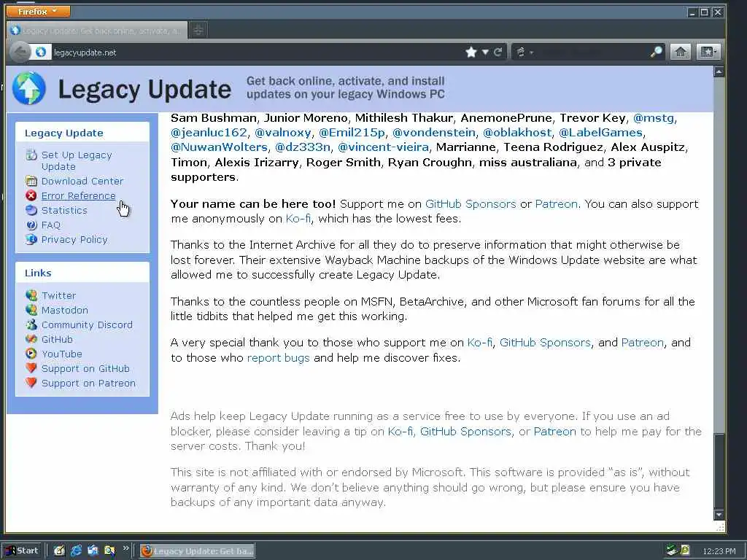Open the @valnoxy supporter link
Image resolution: width=747 pixels, height=560 pixels.
[282, 133]
